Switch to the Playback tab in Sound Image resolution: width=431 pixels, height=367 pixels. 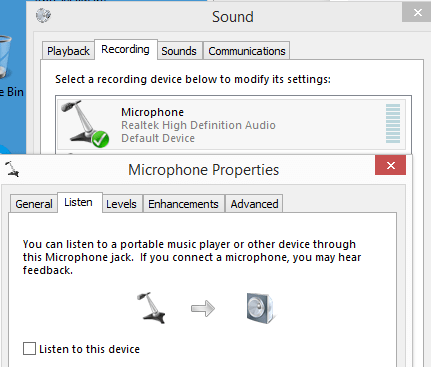tap(68, 51)
